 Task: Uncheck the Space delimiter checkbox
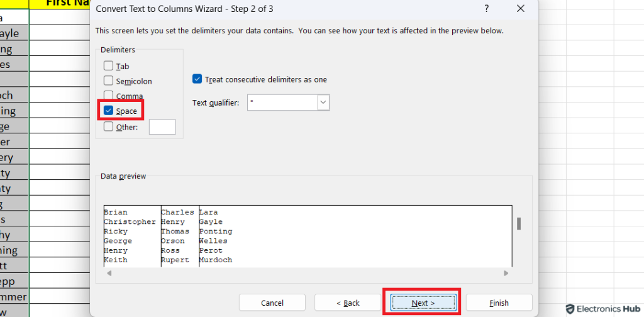109,111
